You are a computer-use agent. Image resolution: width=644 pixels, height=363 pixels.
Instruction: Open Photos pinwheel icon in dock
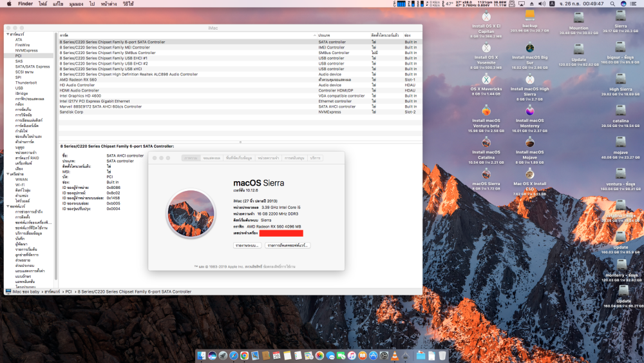tap(319, 356)
